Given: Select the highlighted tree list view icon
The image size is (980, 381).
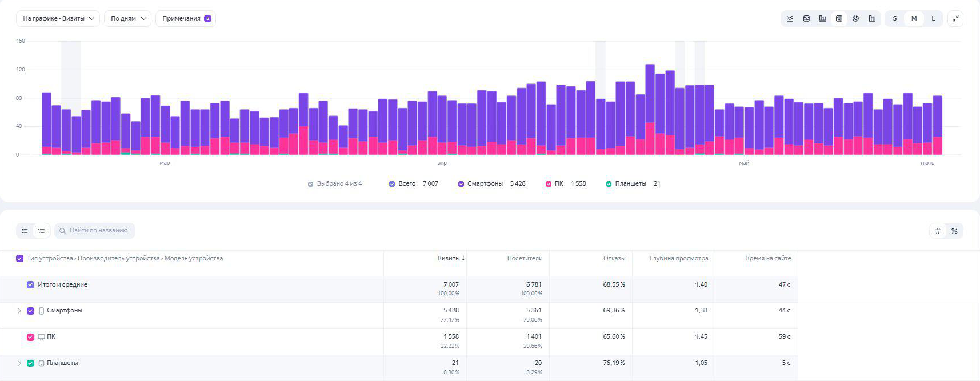Looking at the screenshot, I should point(42,231).
